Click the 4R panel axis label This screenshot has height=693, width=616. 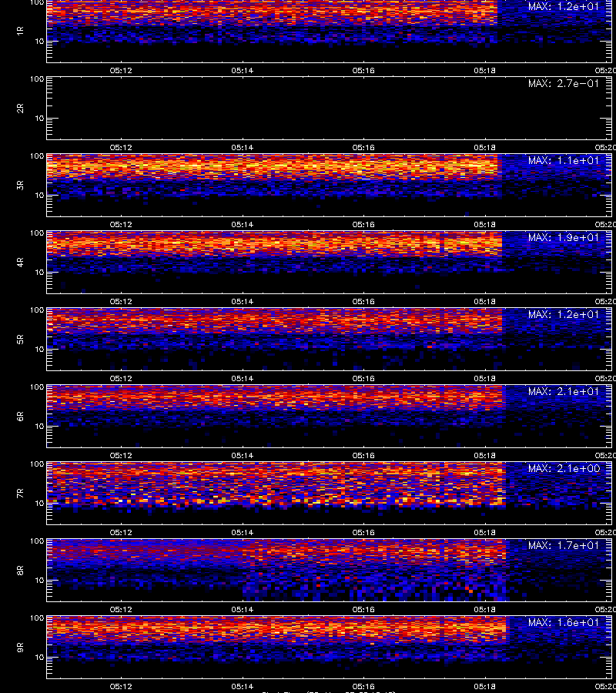[20, 262]
